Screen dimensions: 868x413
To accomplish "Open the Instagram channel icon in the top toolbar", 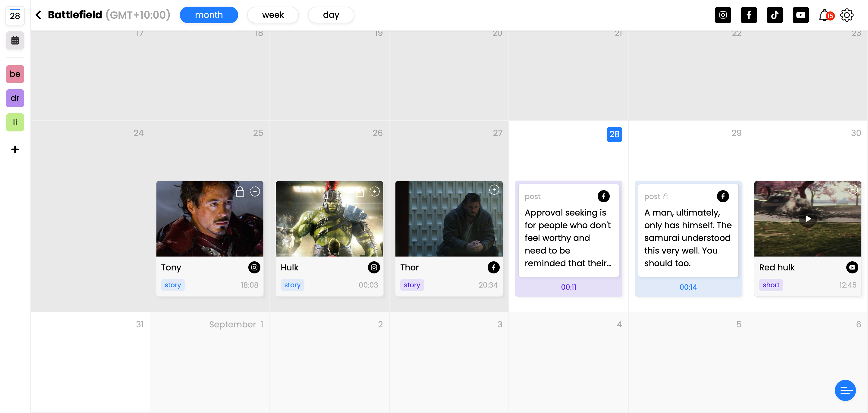I will pyautogui.click(x=723, y=15).
